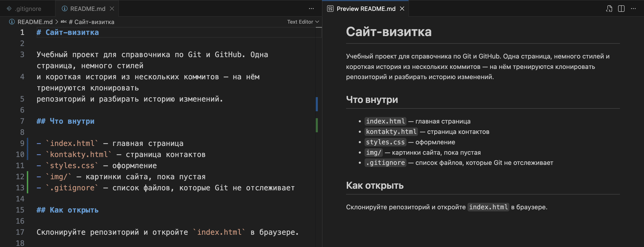
Task: Click `.gitignore` in editor line 13
Action: coord(72,188)
